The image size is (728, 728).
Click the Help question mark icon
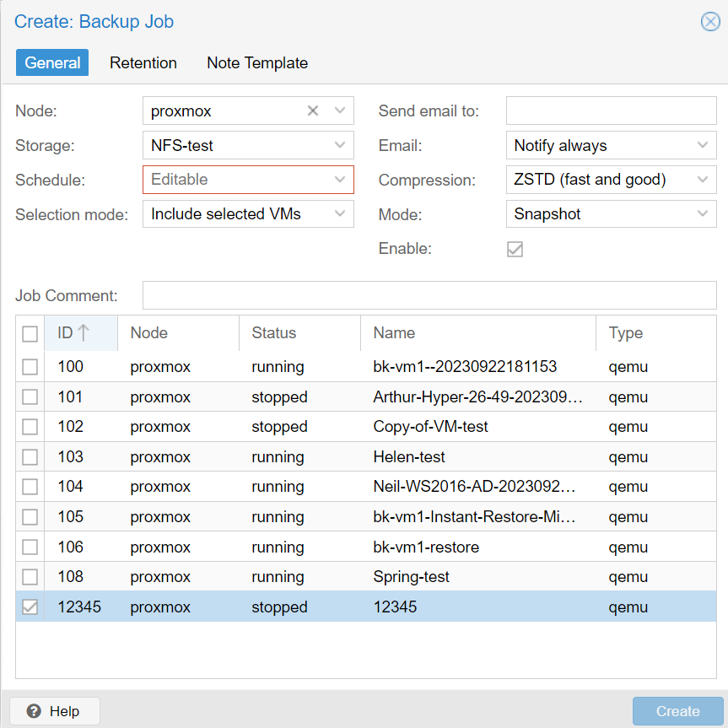point(34,711)
